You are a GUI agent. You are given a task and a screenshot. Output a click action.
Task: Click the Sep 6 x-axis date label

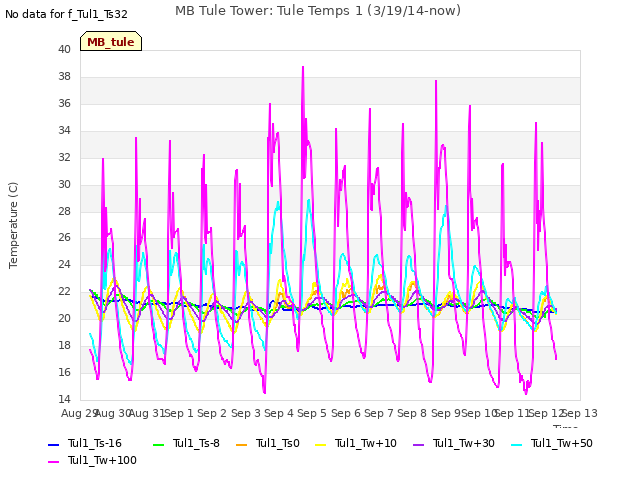click(346, 413)
